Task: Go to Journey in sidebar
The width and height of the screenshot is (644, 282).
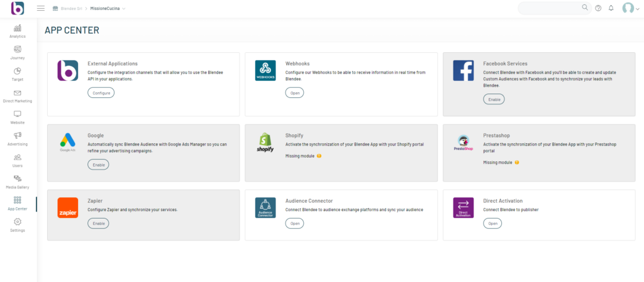Action: pyautogui.click(x=18, y=52)
